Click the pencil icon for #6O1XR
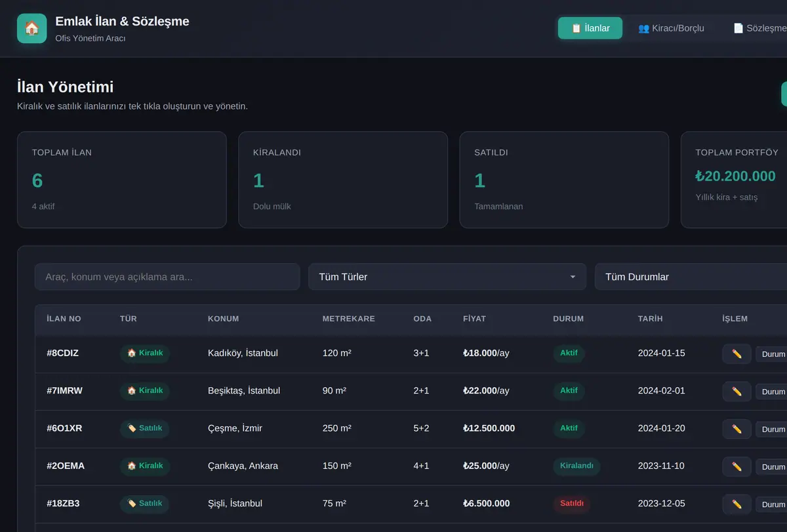This screenshot has width=787, height=532. coord(737,429)
